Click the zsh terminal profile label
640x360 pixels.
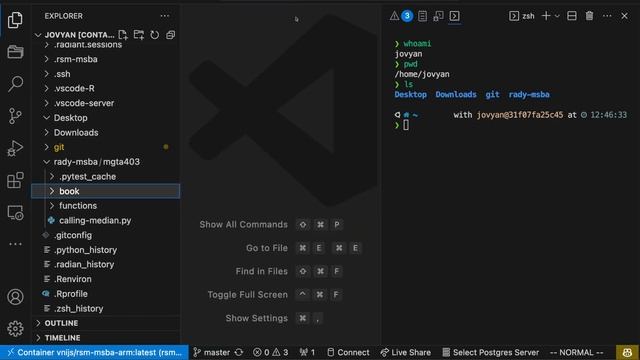(522, 16)
